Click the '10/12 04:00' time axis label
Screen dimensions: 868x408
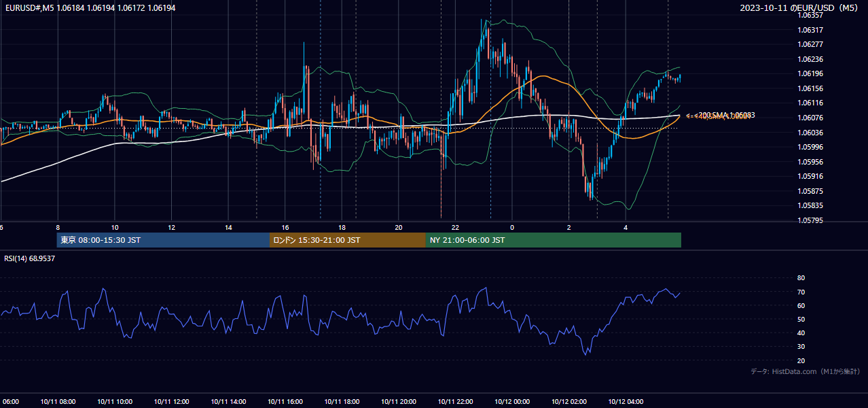click(626, 401)
